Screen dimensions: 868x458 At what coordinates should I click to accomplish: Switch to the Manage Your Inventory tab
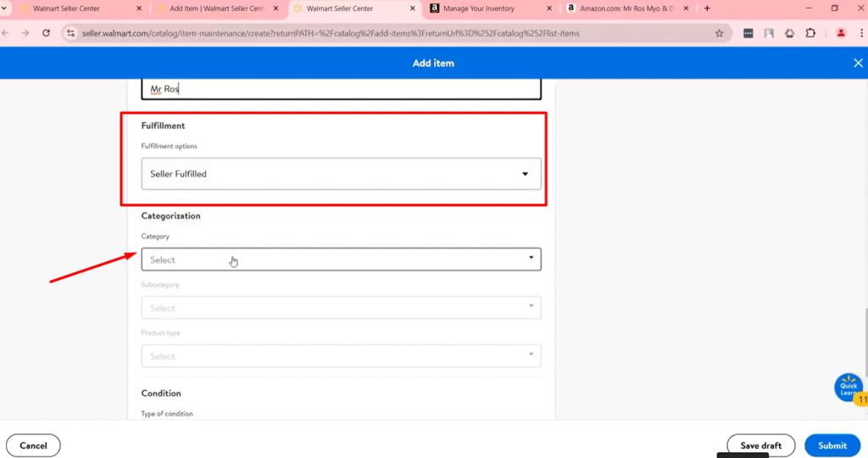click(x=485, y=8)
